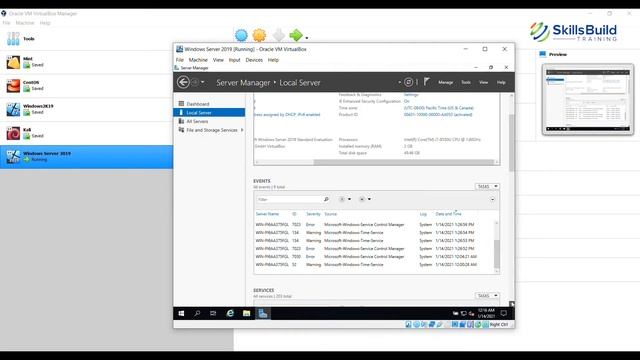Select the CentOS virtual machine
This screenshot has height=360, width=640.
tap(86, 86)
